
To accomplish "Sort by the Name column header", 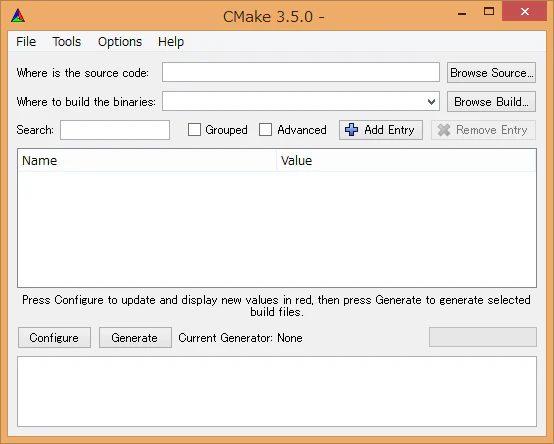I will (x=147, y=161).
